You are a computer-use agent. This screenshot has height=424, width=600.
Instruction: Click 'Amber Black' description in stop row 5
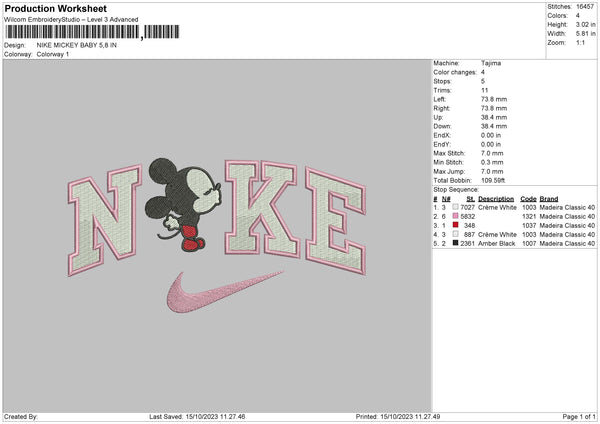click(497, 243)
